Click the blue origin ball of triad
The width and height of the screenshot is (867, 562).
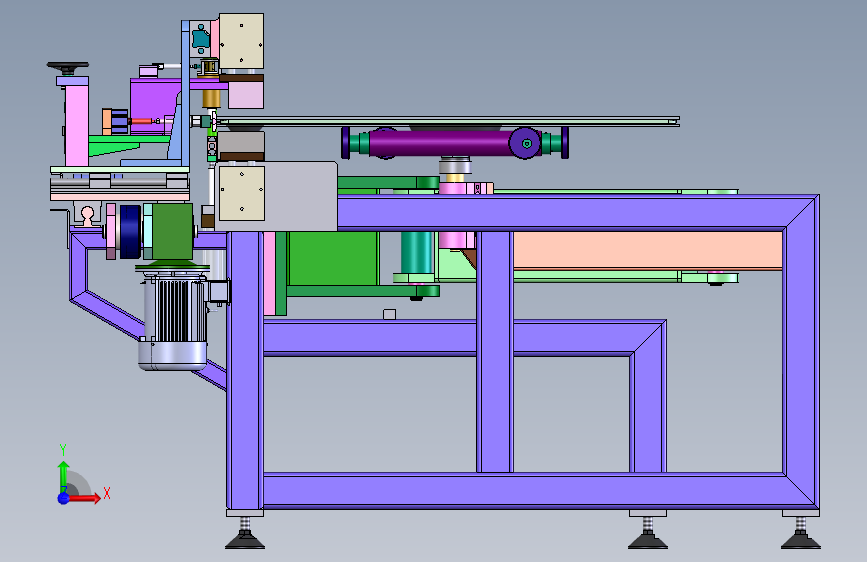[64, 498]
